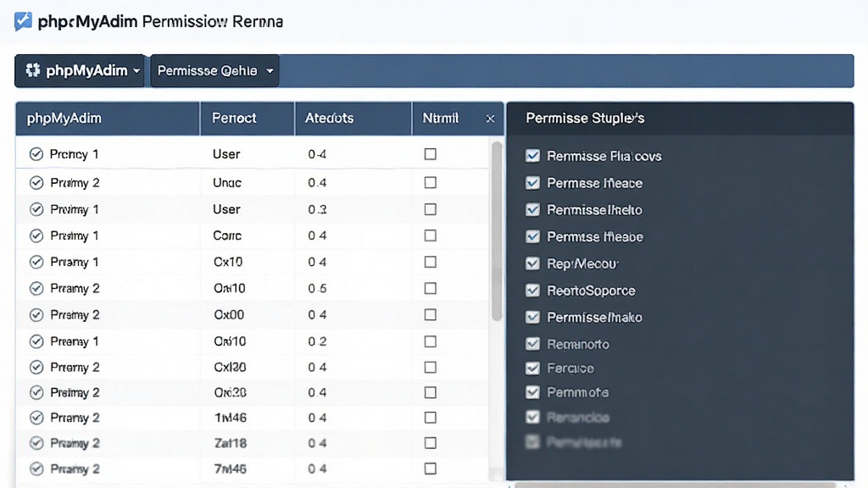The image size is (868, 488).
Task: Tick the Nimit checkbox in the 7M46 row
Action: pos(430,469)
